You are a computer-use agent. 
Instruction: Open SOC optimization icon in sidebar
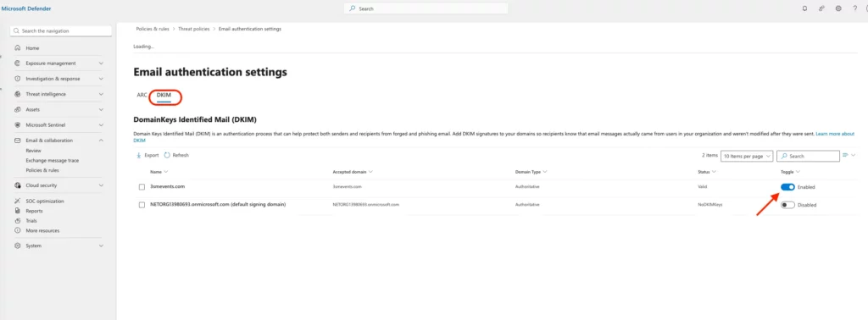18,201
